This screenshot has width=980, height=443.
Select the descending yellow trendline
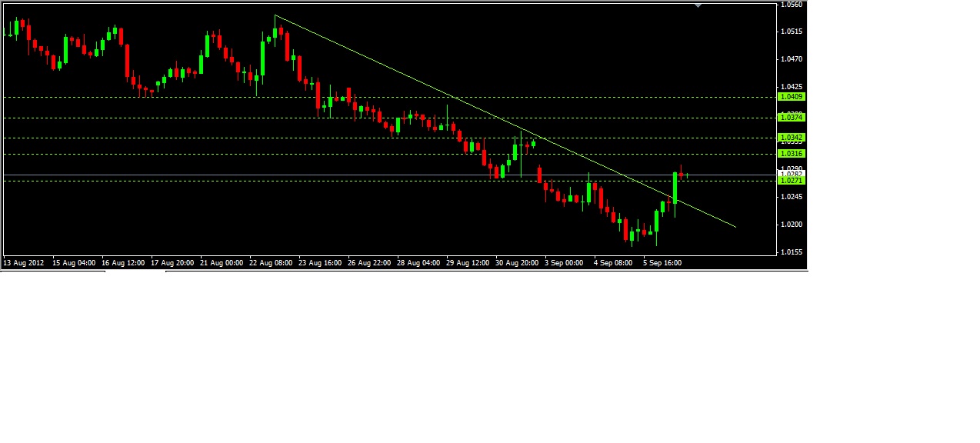505,121
